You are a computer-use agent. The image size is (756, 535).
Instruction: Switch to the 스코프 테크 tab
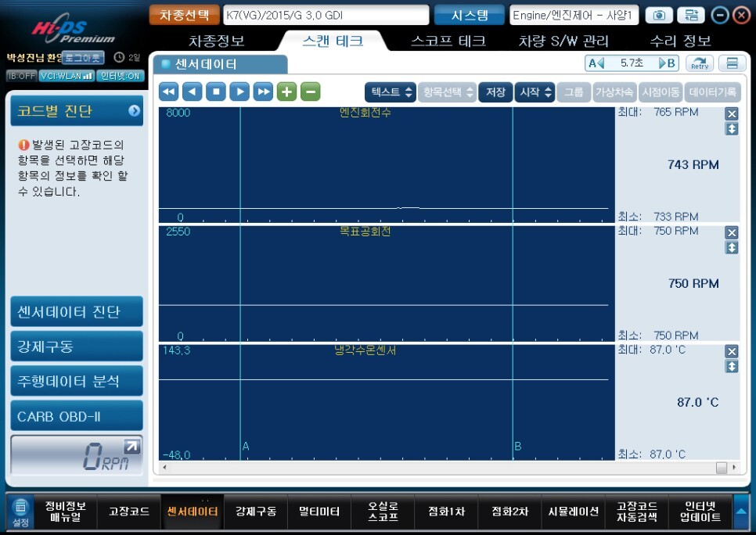(x=448, y=41)
